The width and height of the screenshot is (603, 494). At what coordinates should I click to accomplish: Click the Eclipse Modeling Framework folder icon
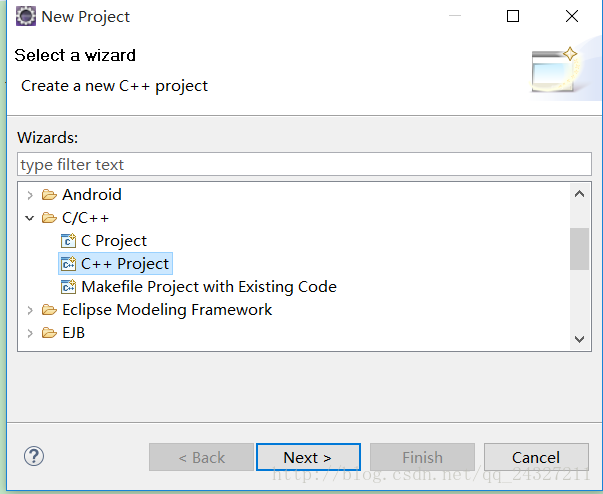click(x=49, y=310)
